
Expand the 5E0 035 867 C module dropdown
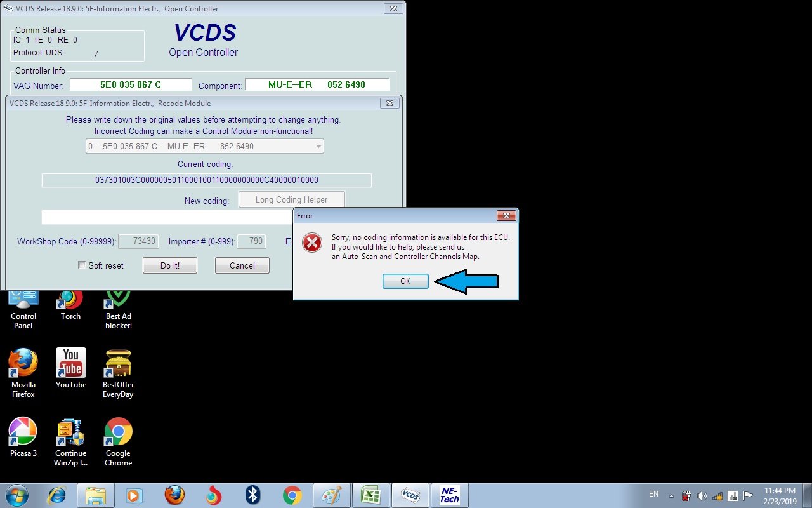point(318,146)
